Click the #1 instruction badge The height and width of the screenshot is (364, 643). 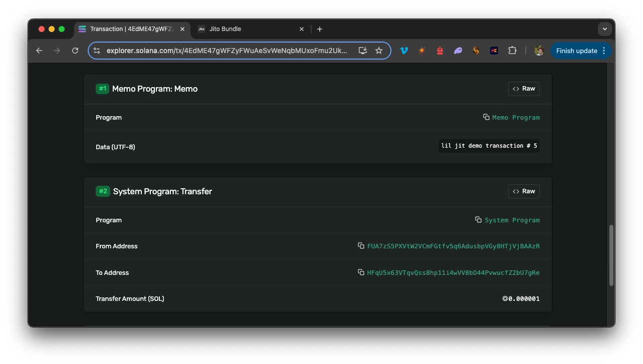click(x=102, y=89)
